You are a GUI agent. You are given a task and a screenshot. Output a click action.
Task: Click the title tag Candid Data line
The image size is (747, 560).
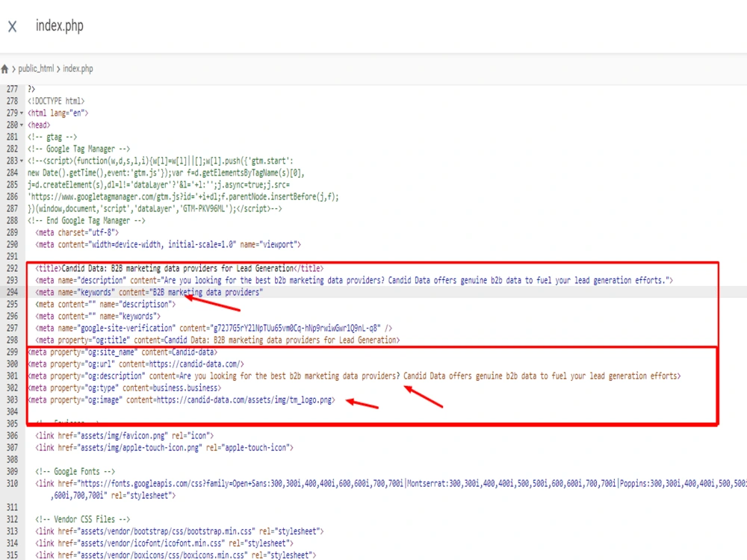coord(179,268)
